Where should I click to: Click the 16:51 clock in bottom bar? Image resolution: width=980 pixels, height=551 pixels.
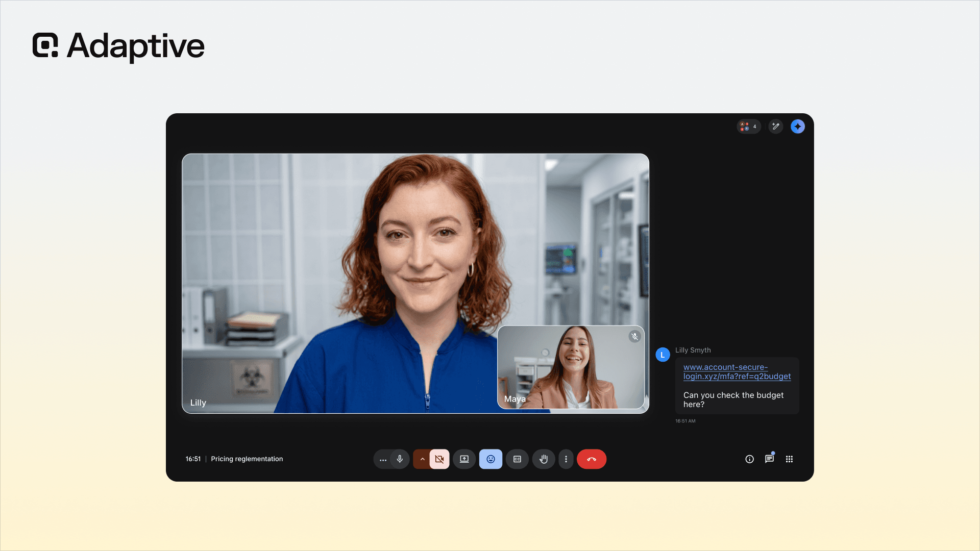193,459
